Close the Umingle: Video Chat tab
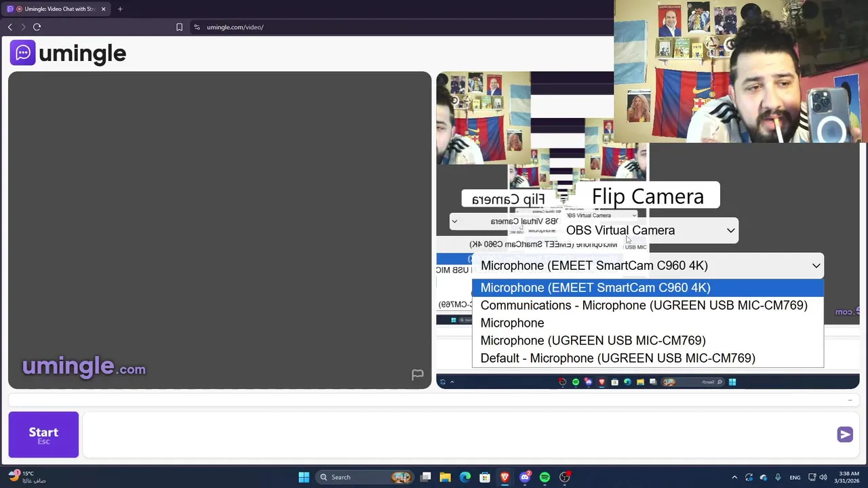The width and height of the screenshot is (868, 488). [103, 9]
